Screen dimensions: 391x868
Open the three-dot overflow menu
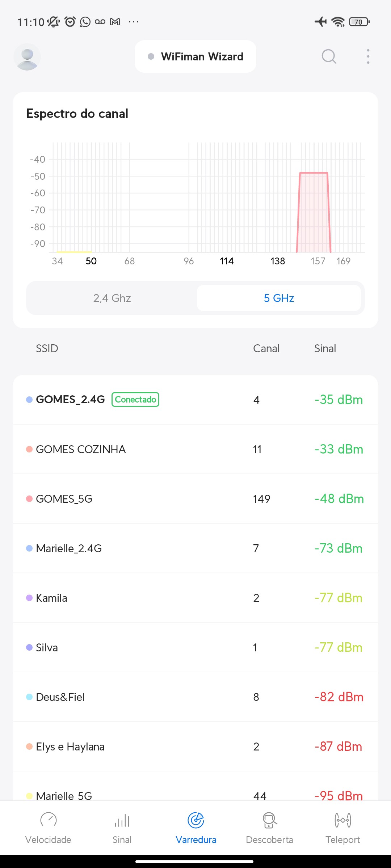[x=368, y=56]
